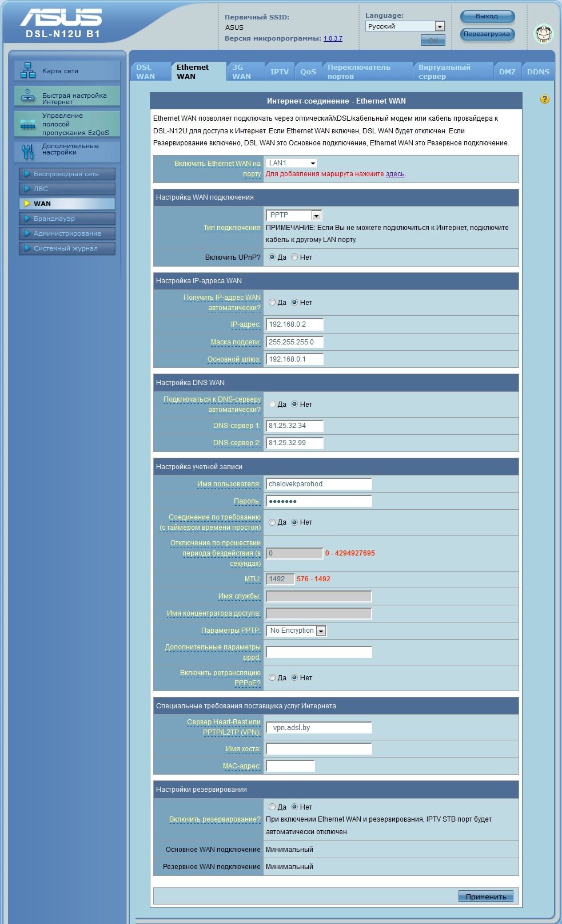Select Да for automatic WAN IP address

coord(272,303)
